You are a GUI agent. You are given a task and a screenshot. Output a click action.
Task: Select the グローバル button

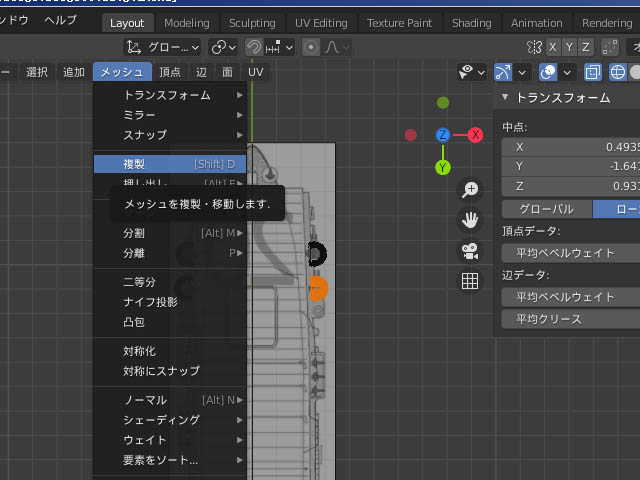pyautogui.click(x=547, y=209)
